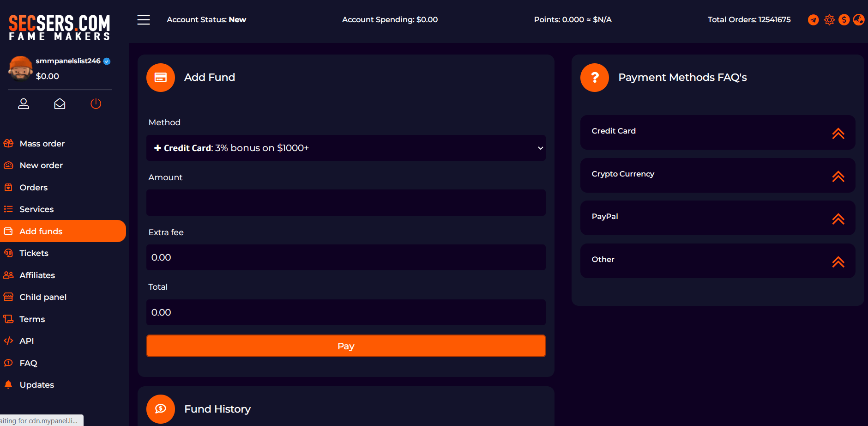The height and width of the screenshot is (426, 868).
Task: Click the user avatar picture
Action: tap(20, 68)
